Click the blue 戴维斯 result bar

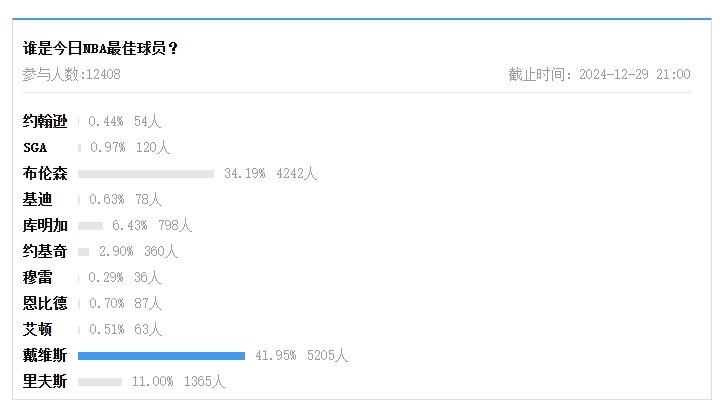[161, 355]
